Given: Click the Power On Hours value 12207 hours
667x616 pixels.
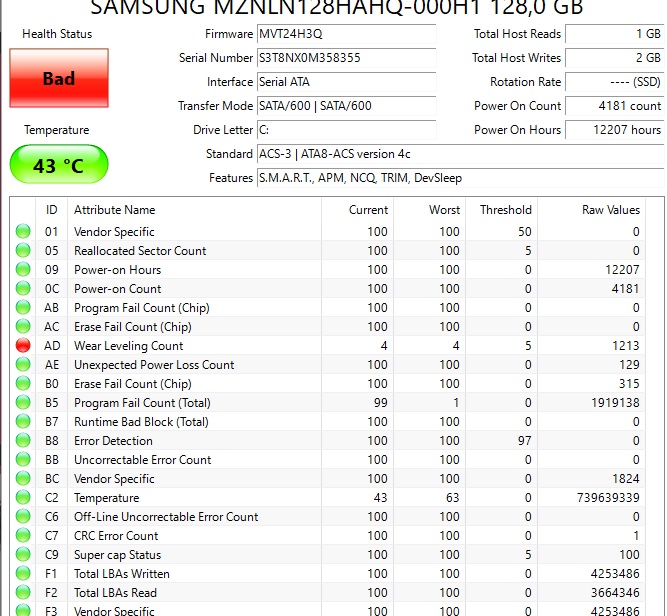Looking at the screenshot, I should (x=614, y=130).
